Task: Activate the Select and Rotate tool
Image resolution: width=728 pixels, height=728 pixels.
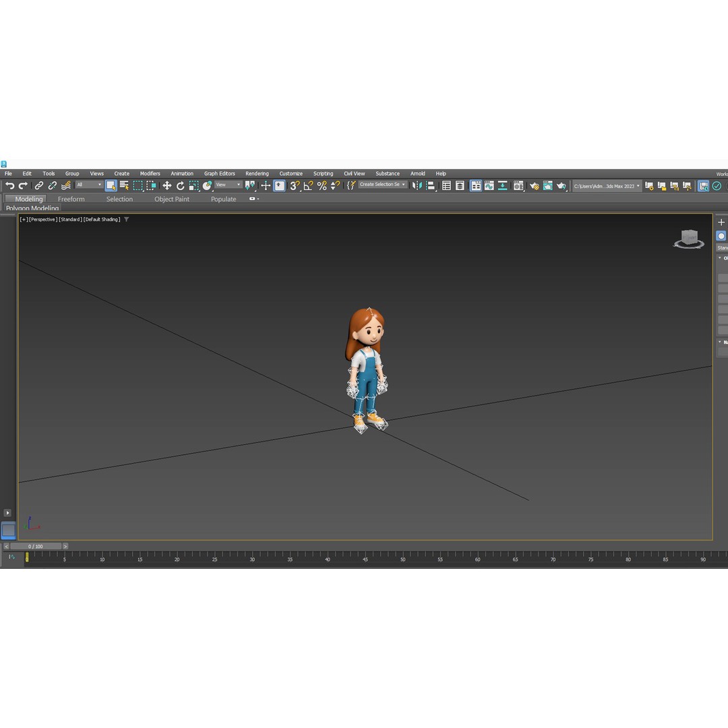Action: (x=180, y=185)
